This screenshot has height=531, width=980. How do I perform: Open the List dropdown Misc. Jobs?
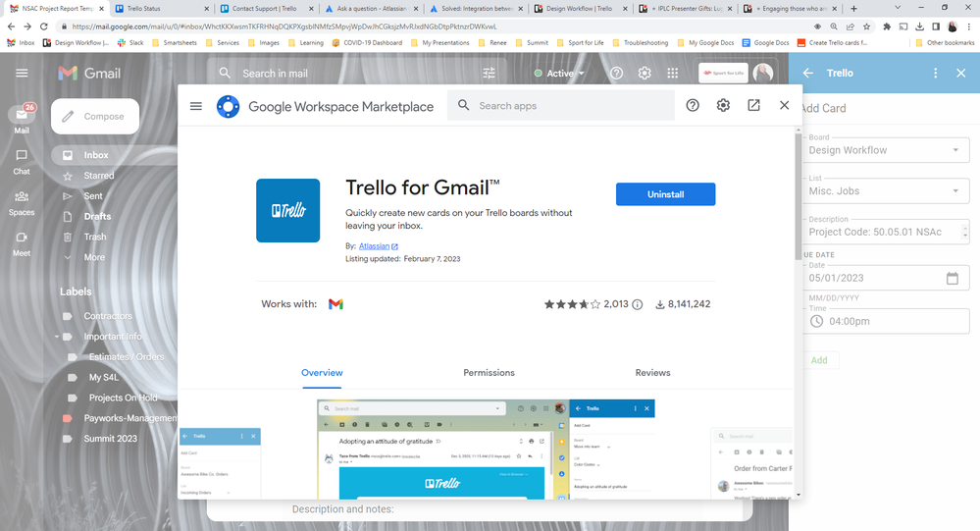point(886,190)
